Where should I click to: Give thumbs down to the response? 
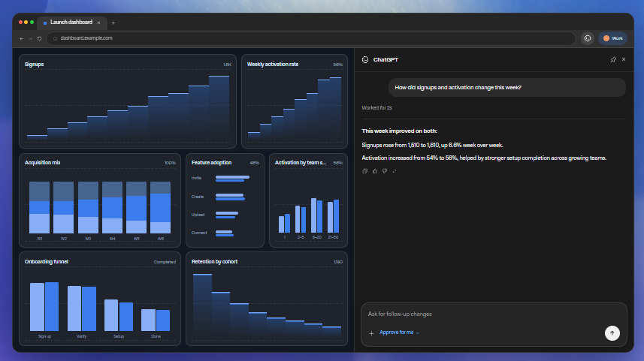pyautogui.click(x=385, y=171)
